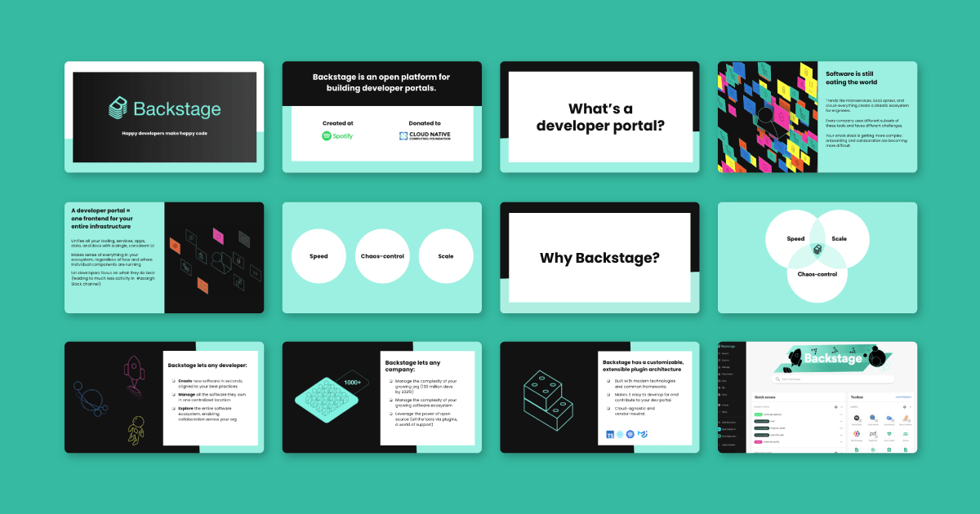Collapse the Toolbox section using its chevron
Screen dimensions: 980x514
point(911,407)
